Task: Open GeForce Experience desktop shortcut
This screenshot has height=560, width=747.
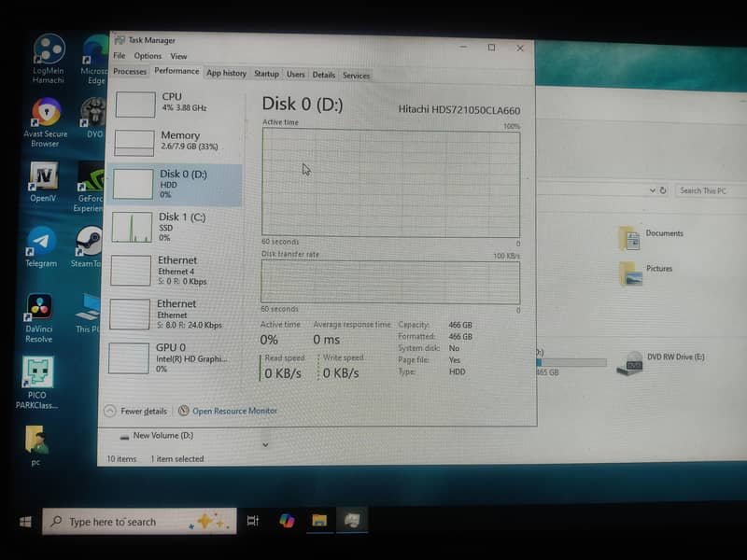Action: pyautogui.click(x=91, y=187)
